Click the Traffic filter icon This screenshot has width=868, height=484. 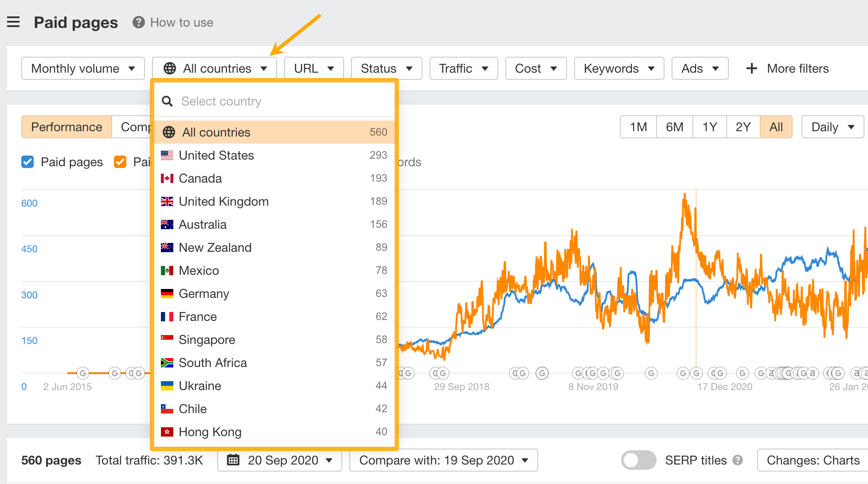point(462,68)
